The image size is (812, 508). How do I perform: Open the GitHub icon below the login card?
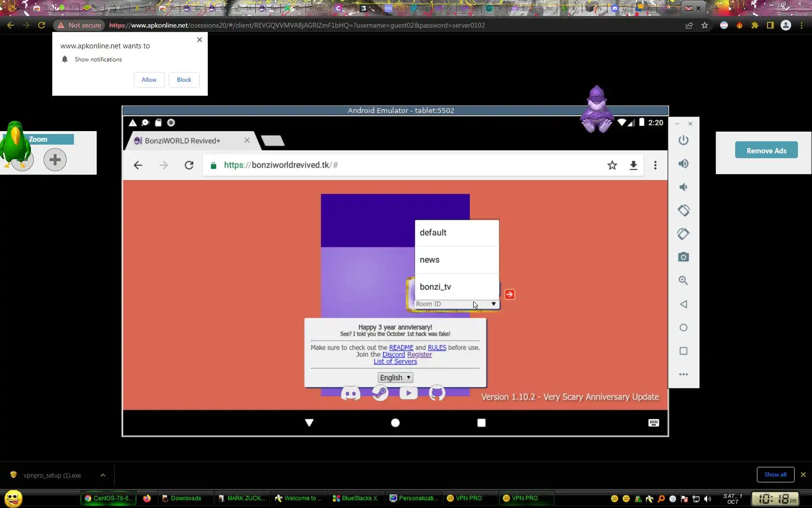[437, 393]
